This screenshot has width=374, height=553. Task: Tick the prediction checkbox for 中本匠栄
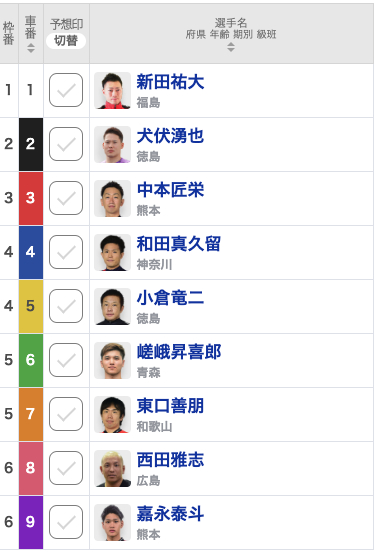tap(66, 198)
